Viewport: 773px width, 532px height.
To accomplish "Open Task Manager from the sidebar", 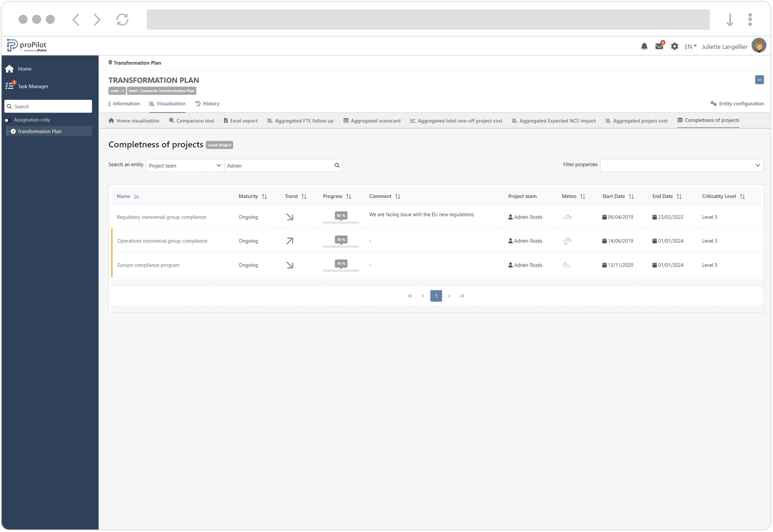I will [33, 86].
